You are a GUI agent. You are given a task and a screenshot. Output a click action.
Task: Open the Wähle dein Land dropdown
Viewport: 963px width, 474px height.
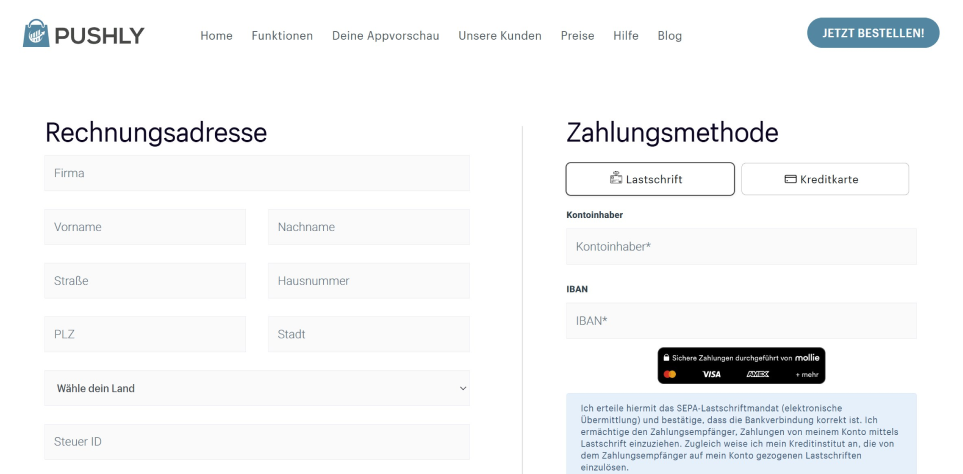pyautogui.click(x=256, y=388)
